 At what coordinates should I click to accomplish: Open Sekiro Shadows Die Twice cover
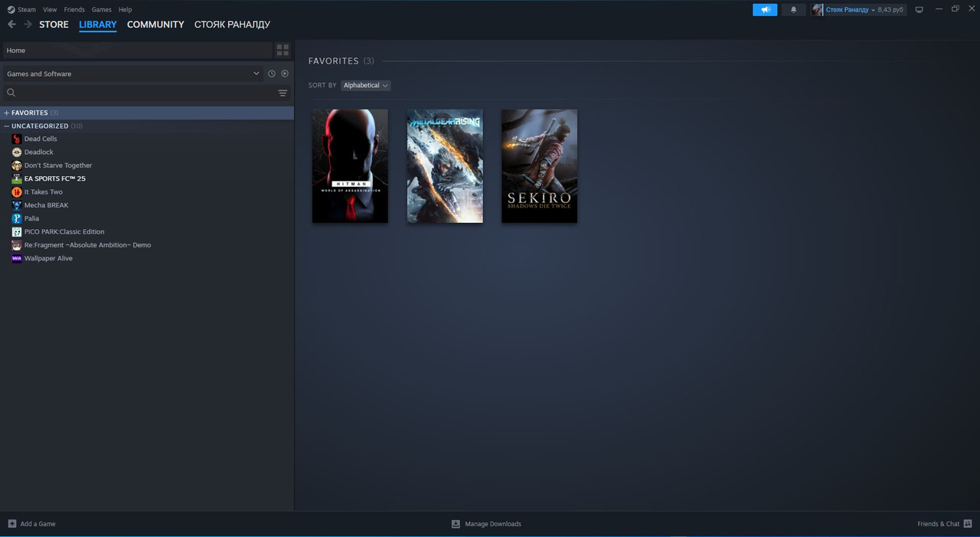pos(540,166)
